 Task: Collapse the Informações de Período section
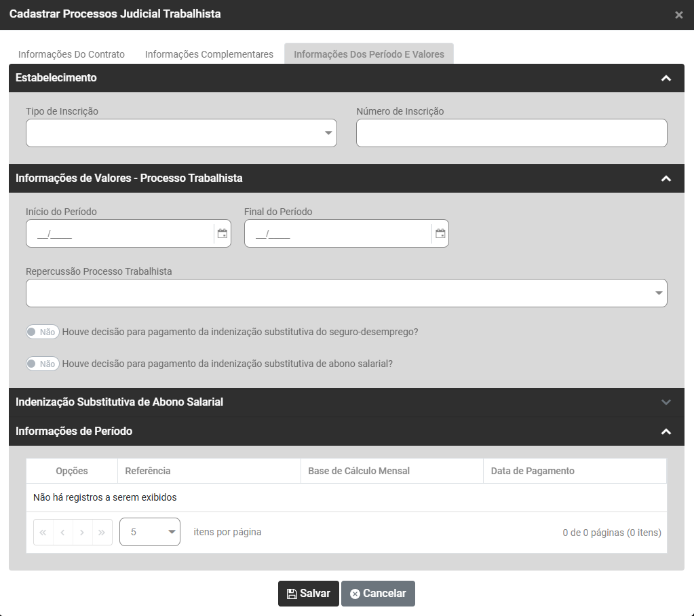coord(666,431)
